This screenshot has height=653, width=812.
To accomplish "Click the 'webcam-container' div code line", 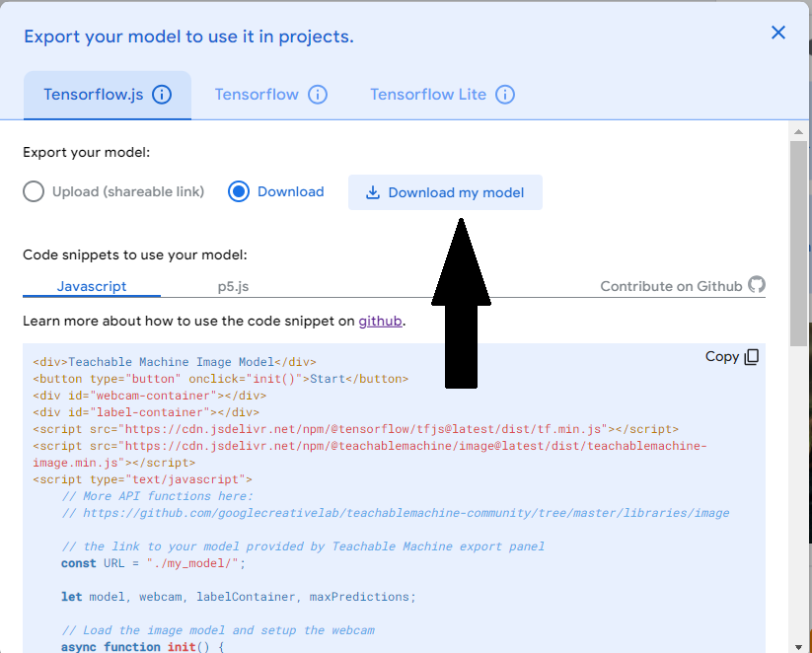I will [150, 396].
